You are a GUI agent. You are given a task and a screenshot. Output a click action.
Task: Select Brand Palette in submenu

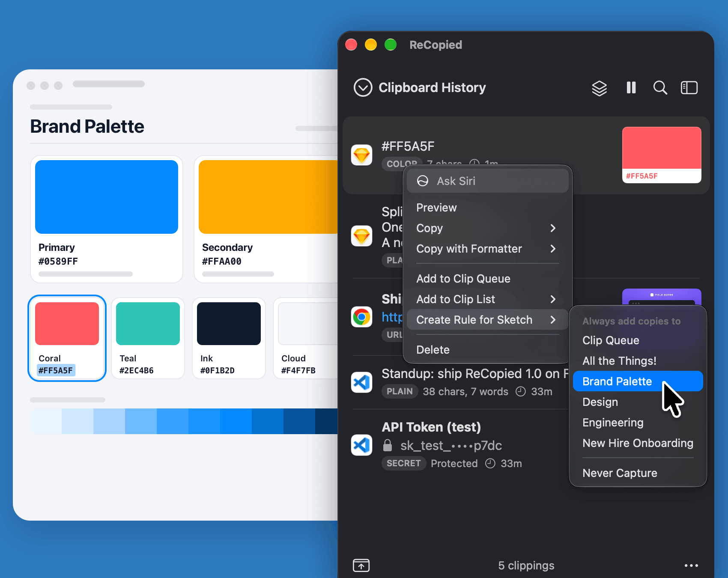[x=638, y=381]
